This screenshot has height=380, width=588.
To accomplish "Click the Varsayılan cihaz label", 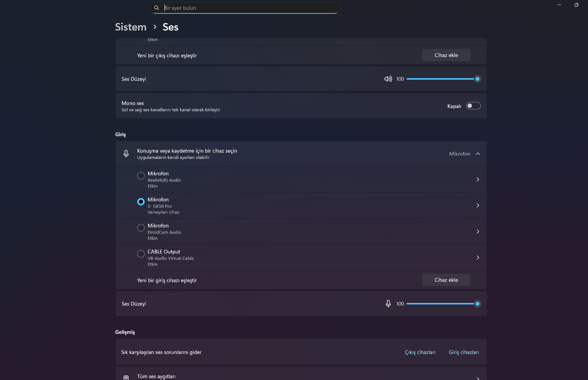I will click(x=163, y=212).
